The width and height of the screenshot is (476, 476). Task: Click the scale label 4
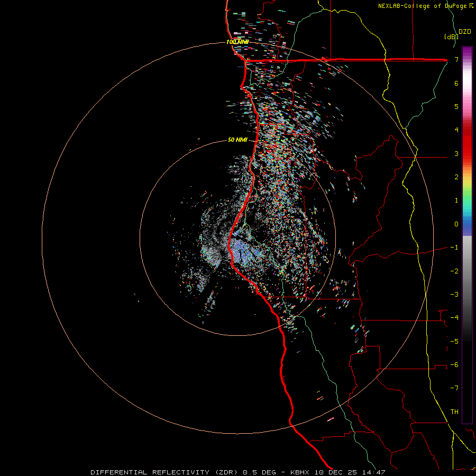456,130
